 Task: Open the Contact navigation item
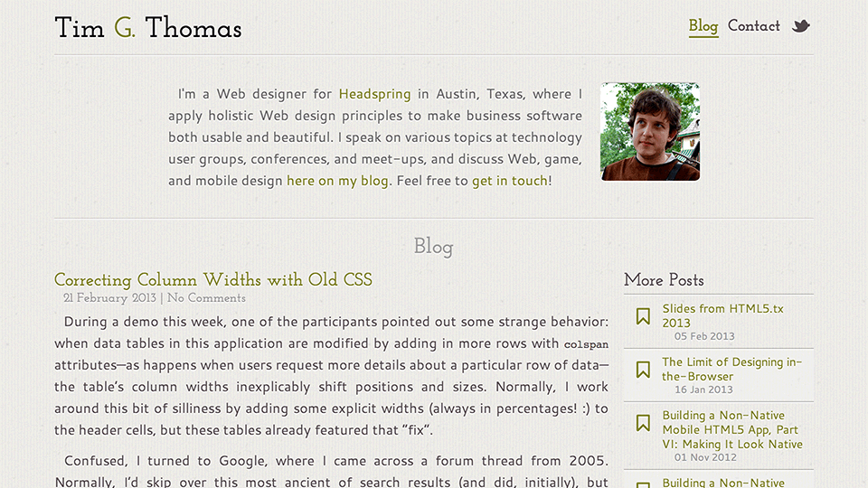[753, 26]
